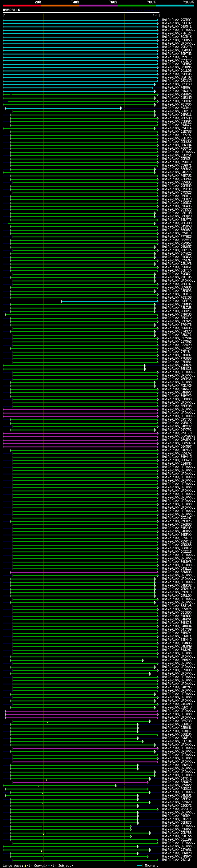Open hit UniRef100_Q6Z3X5
Viewport: 197px width, 868px height.
pos(176,81)
